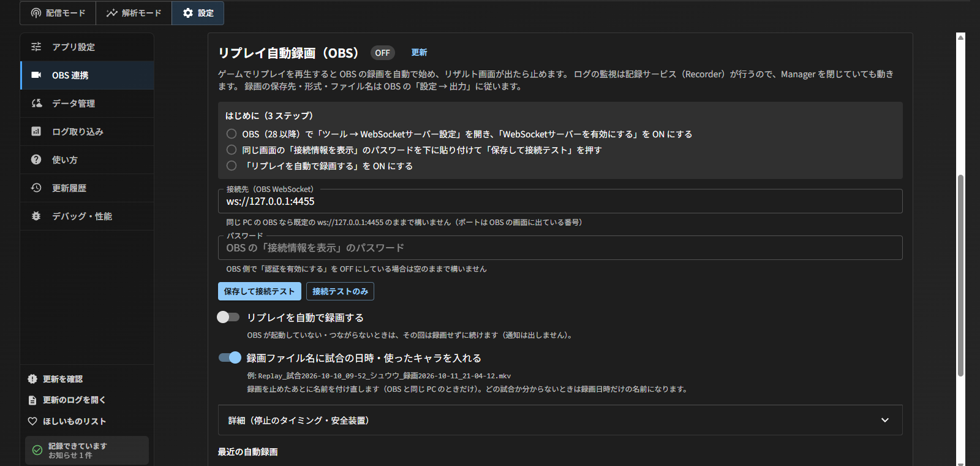Viewport: 980px width, 466px height.
Task: Go to ログ取り込み section
Action: (x=87, y=131)
